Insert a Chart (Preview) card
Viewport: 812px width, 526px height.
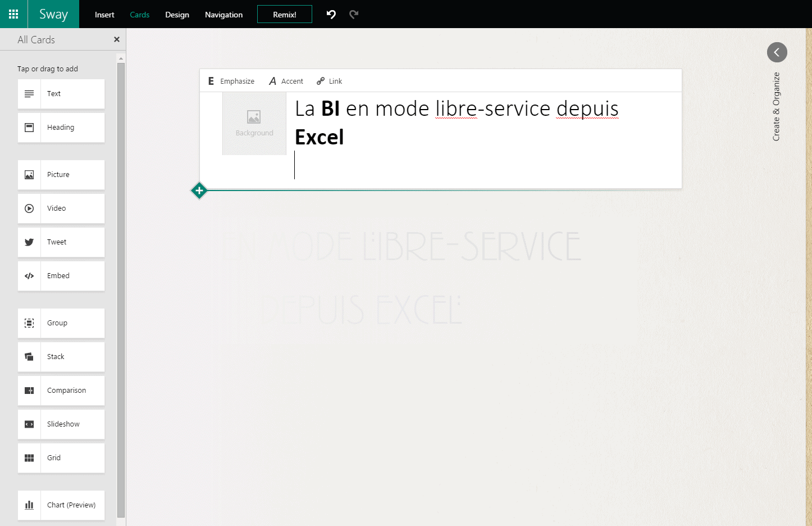(x=61, y=505)
